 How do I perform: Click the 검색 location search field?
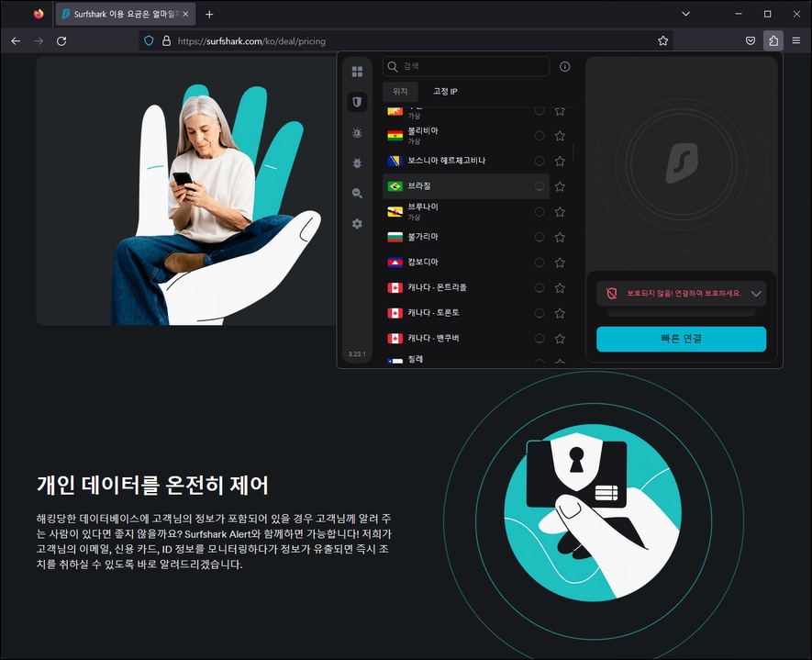465,67
